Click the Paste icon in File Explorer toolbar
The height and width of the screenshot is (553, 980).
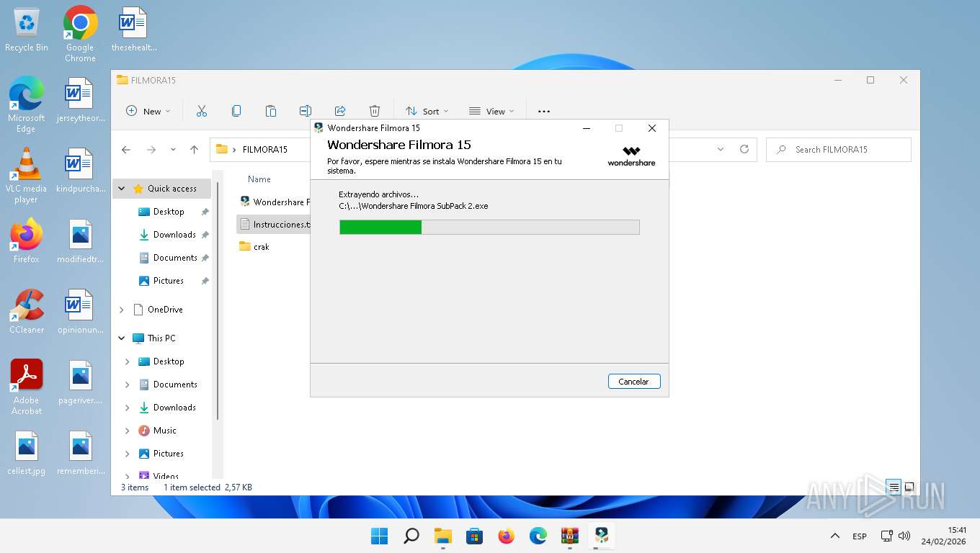271,111
